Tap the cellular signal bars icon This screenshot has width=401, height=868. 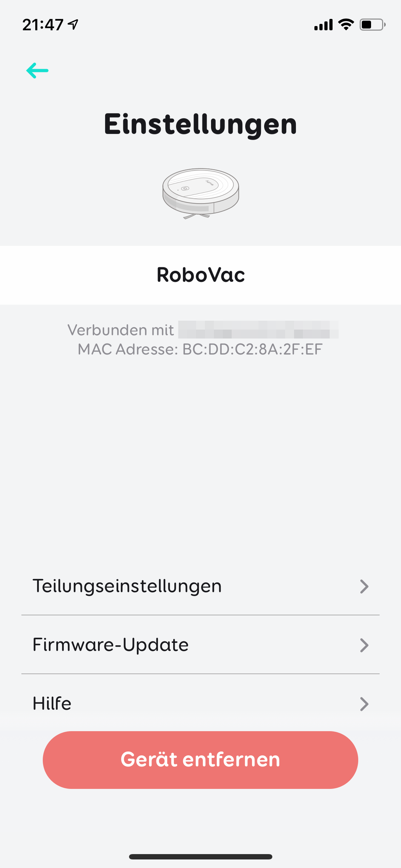click(323, 25)
